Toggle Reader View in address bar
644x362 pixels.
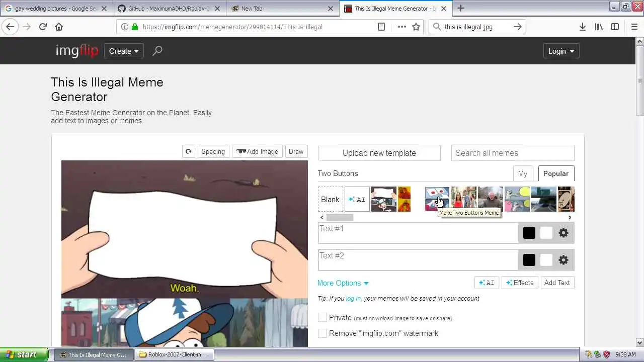pos(382,27)
